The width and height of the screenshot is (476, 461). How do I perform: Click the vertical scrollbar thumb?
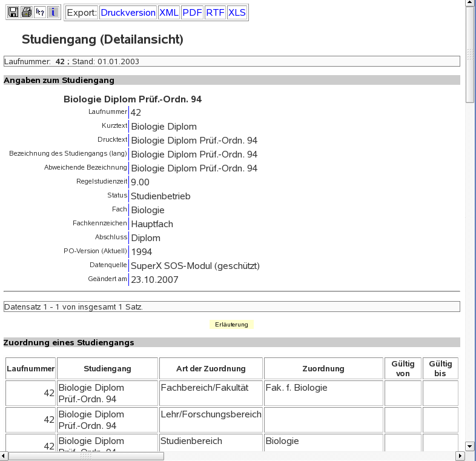[x=470, y=55]
